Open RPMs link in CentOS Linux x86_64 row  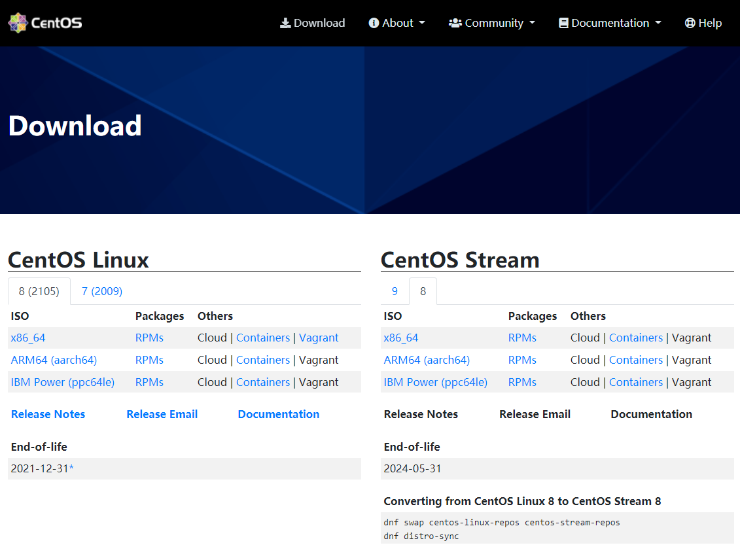[149, 338]
